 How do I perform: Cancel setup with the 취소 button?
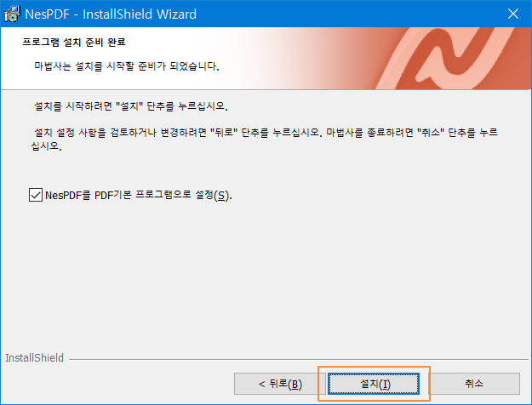(474, 384)
